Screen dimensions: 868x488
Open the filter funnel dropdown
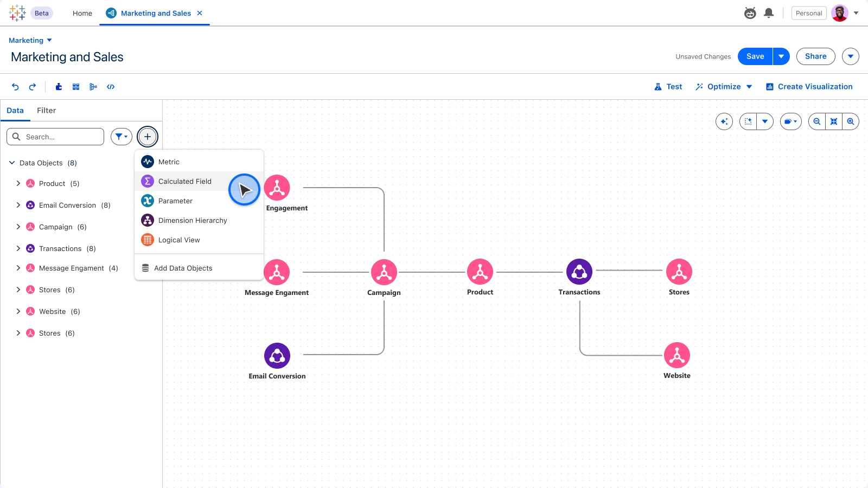(x=122, y=137)
